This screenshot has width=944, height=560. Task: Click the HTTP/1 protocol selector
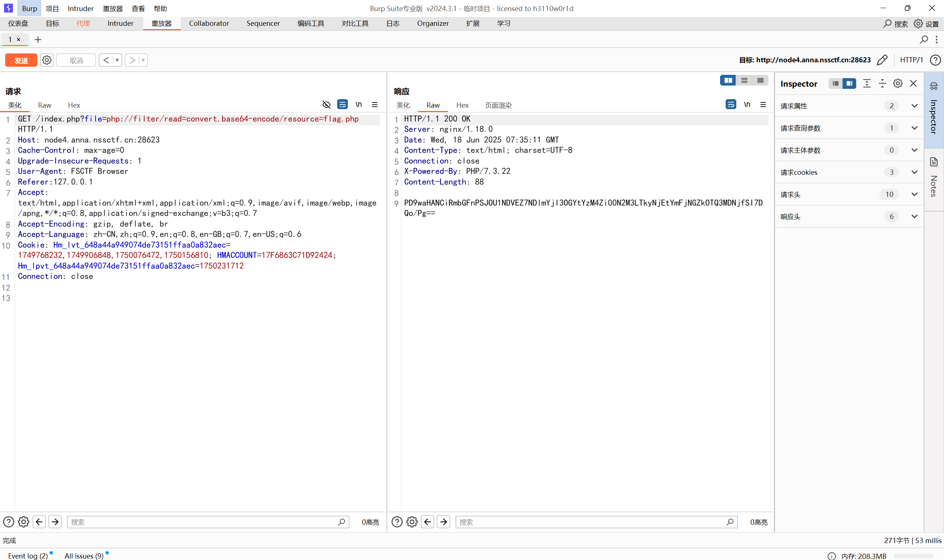pyautogui.click(x=911, y=60)
